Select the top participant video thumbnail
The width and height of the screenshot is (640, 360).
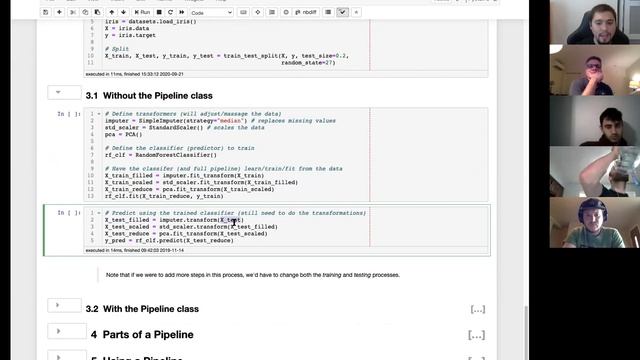click(x=595, y=22)
